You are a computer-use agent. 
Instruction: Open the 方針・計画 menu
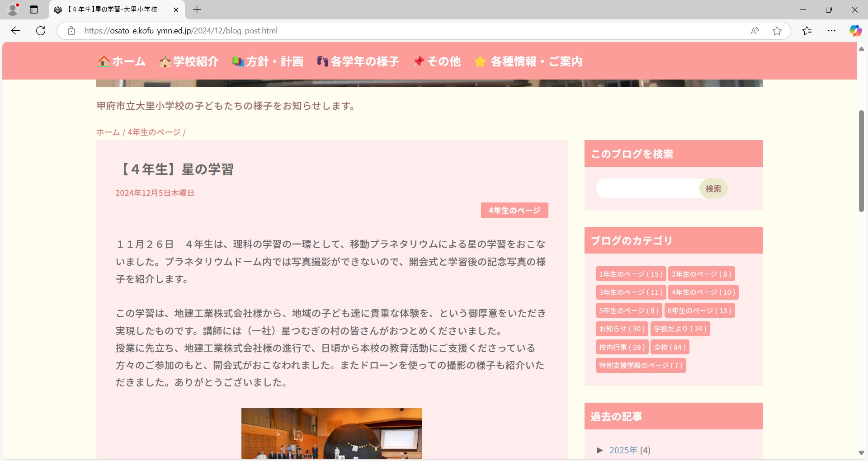pos(274,61)
